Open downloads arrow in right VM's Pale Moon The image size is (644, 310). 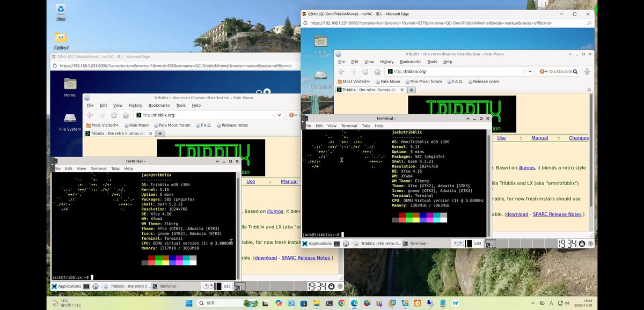587,71
